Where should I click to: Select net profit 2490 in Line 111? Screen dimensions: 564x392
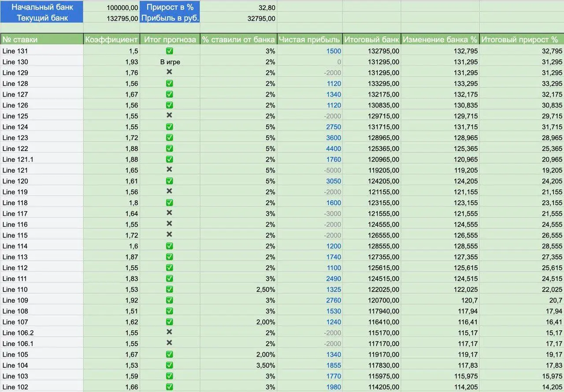pyautogui.click(x=334, y=279)
